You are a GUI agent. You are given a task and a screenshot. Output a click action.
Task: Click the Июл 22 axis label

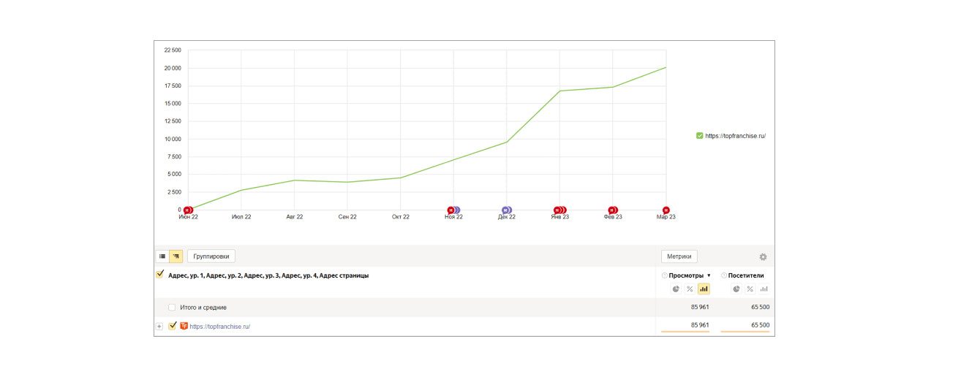(x=241, y=217)
